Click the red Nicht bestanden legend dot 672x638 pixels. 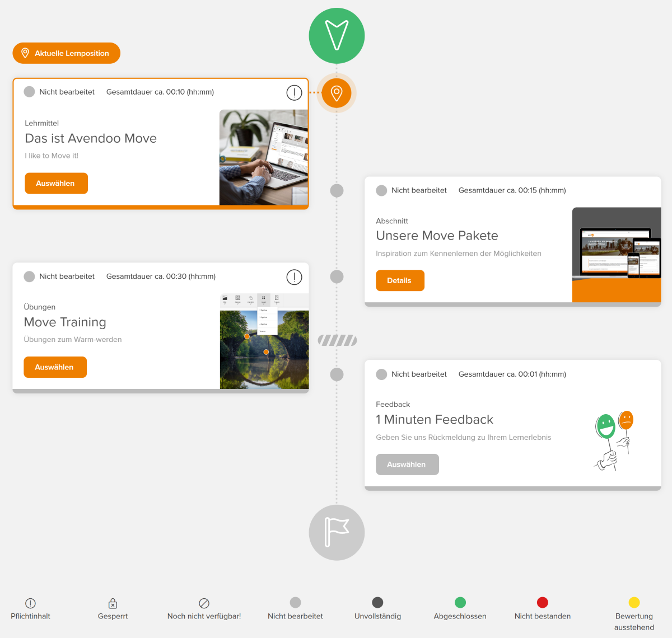pyautogui.click(x=542, y=602)
